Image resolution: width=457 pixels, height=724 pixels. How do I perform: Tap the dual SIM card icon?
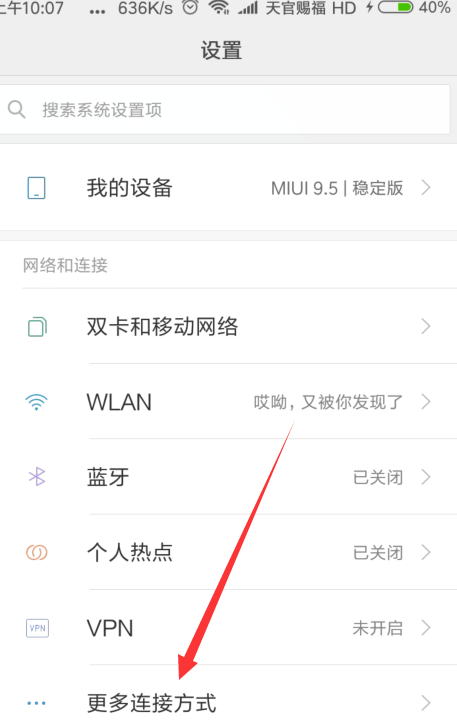pyautogui.click(x=37, y=327)
